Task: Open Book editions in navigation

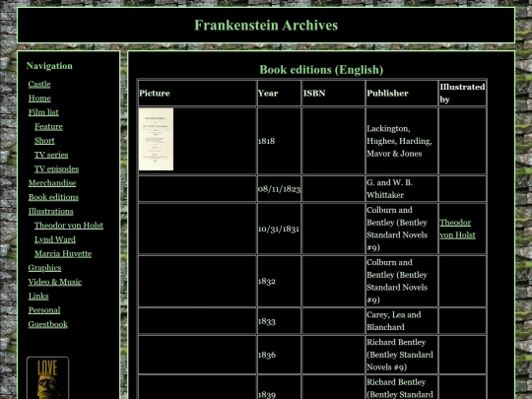Action: tap(53, 197)
